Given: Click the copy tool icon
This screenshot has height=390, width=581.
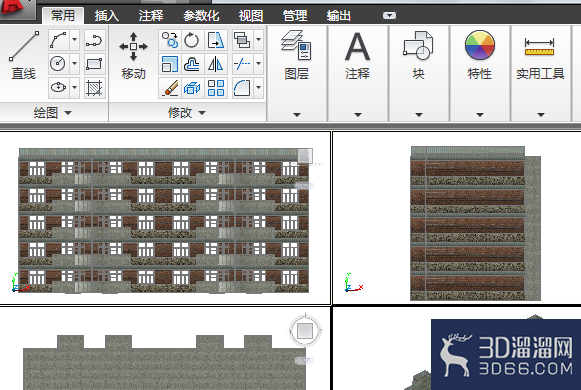Looking at the screenshot, I should pyautogui.click(x=170, y=40).
